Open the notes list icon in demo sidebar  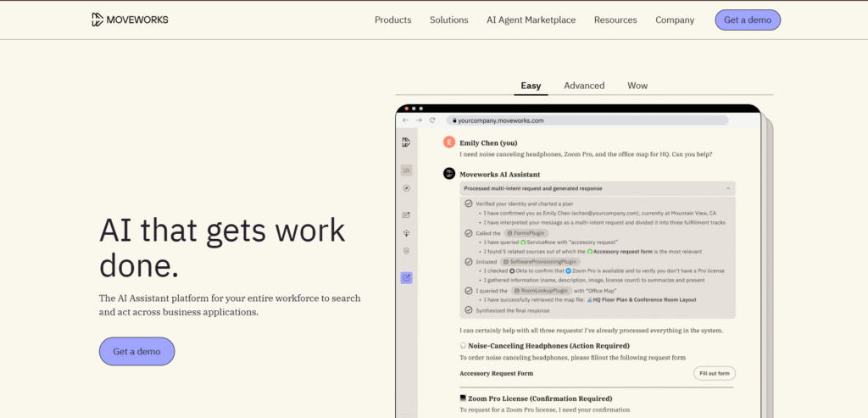coord(406,215)
